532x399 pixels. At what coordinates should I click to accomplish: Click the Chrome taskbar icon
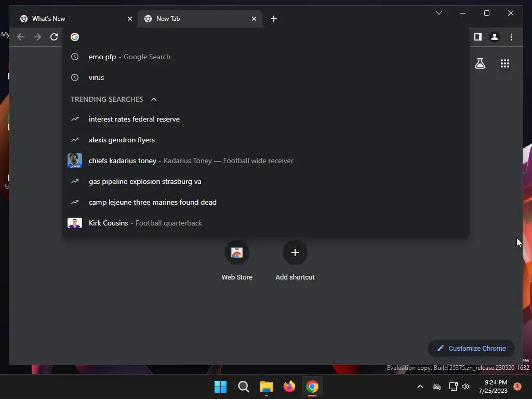[312, 387]
